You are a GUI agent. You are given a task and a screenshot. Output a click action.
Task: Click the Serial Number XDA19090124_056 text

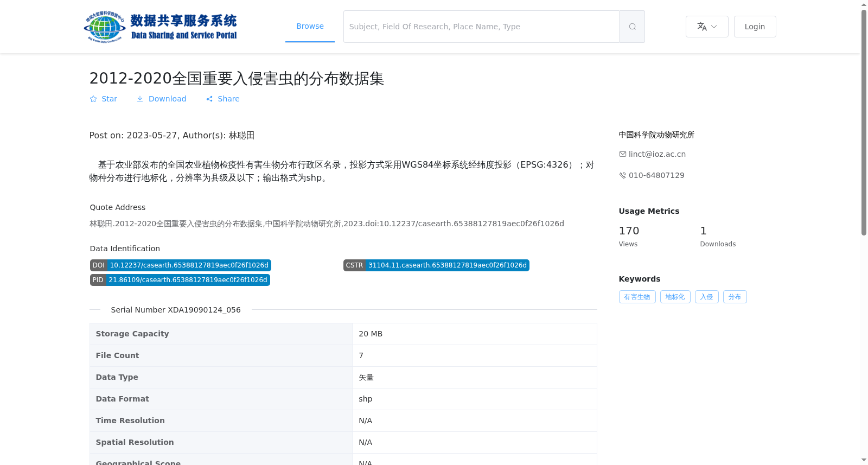(176, 310)
